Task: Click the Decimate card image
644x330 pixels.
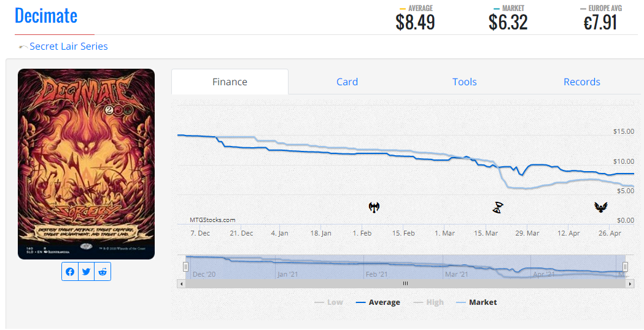Action: click(86, 164)
